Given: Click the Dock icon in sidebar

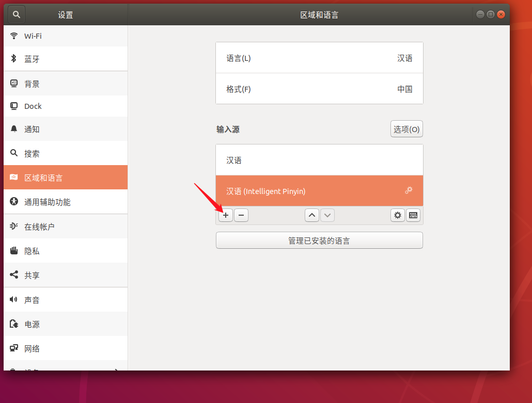Looking at the screenshot, I should (14, 106).
